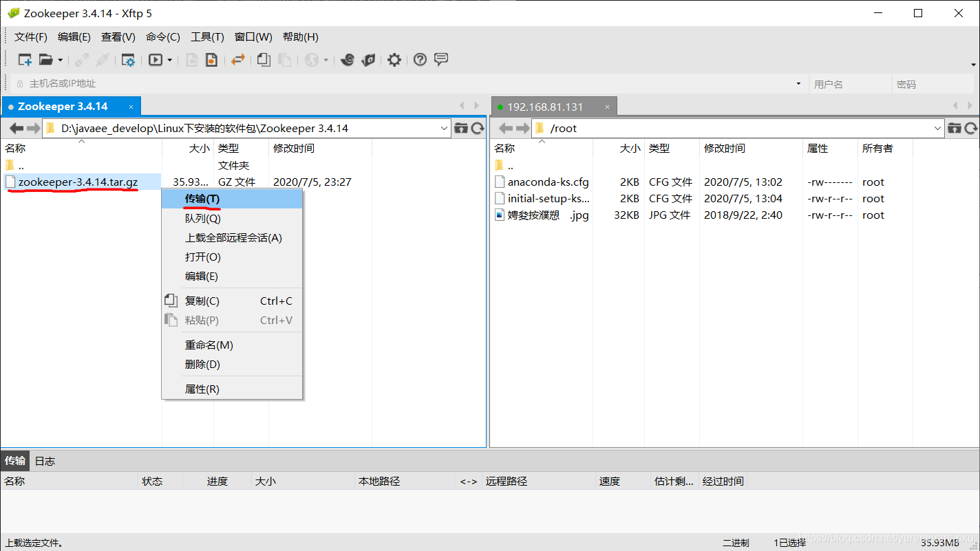The image size is (980, 551).
Task: Choose 重命名(M) in context menu
Action: 232,345
